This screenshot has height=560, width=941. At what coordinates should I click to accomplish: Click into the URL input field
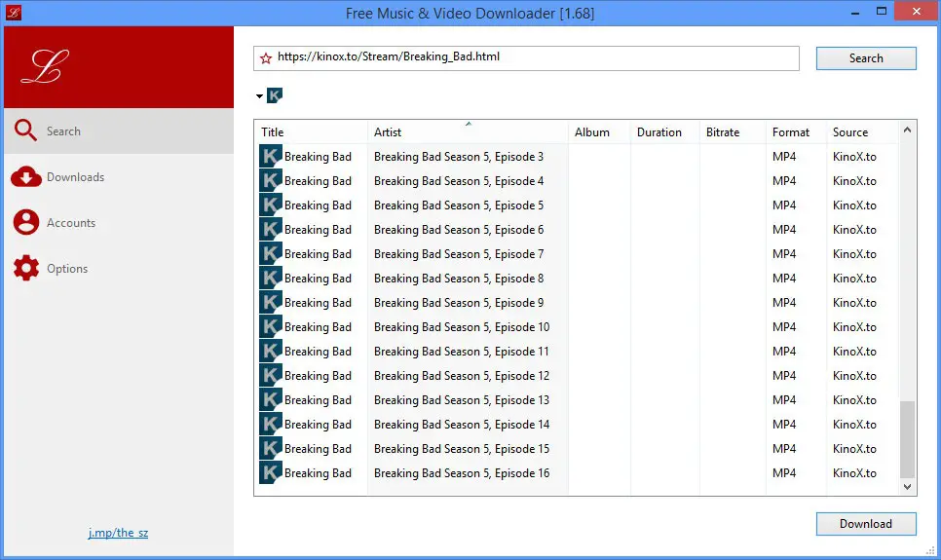pos(526,58)
